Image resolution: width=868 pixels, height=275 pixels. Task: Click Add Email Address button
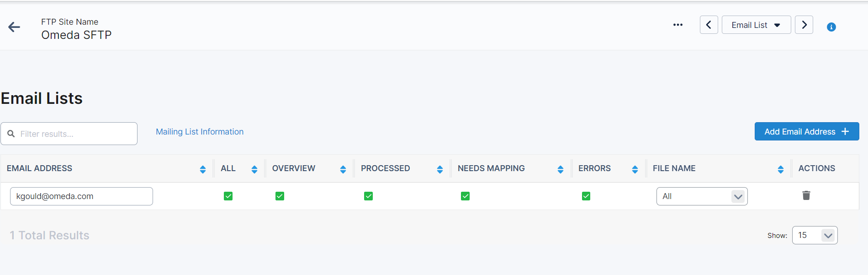[x=806, y=132]
